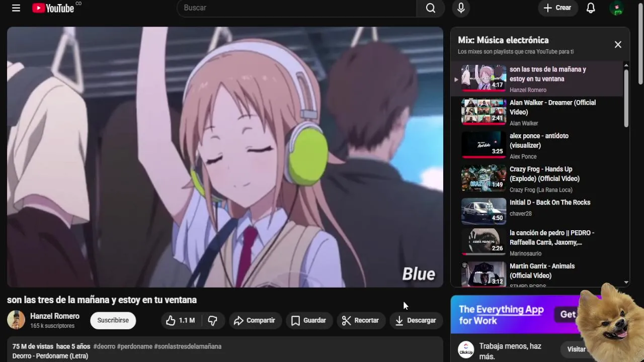Open Martin Garrix Animals thumbnail
Viewport: 644px width, 362px height.
(x=484, y=275)
